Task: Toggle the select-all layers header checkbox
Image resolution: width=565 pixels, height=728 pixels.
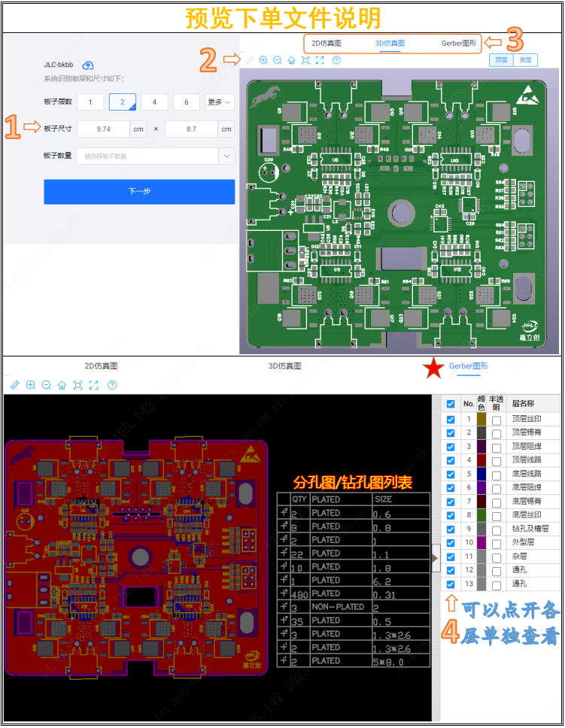Action: coord(451,404)
